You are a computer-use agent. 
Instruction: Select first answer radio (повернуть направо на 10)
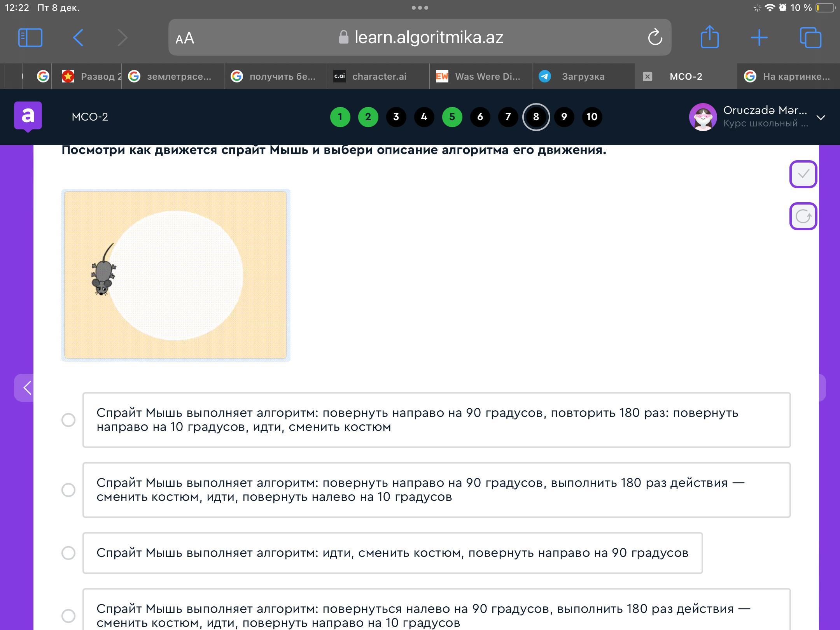pyautogui.click(x=68, y=420)
